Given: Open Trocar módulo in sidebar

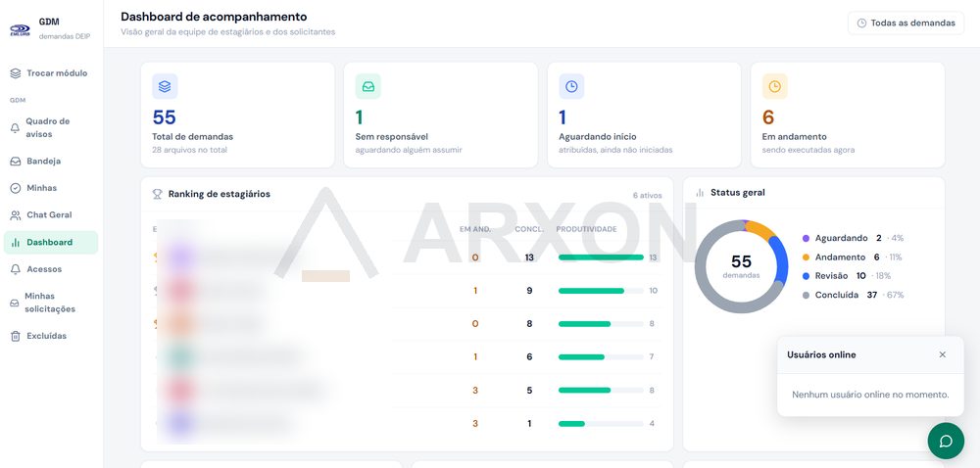Looking at the screenshot, I should pyautogui.click(x=51, y=73).
